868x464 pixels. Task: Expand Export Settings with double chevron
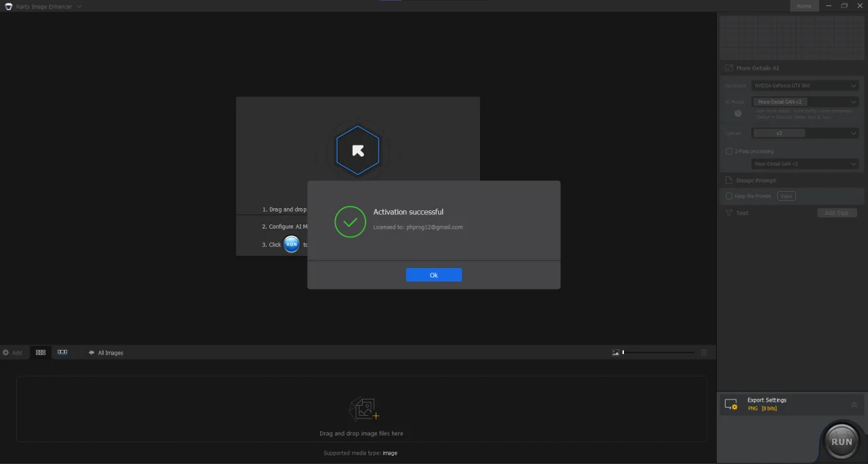click(x=854, y=404)
